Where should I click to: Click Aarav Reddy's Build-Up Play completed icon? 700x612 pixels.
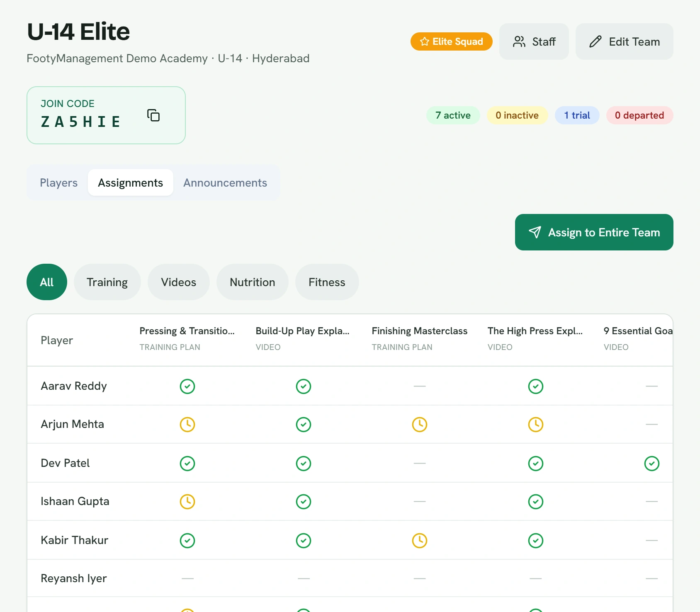pyautogui.click(x=304, y=386)
